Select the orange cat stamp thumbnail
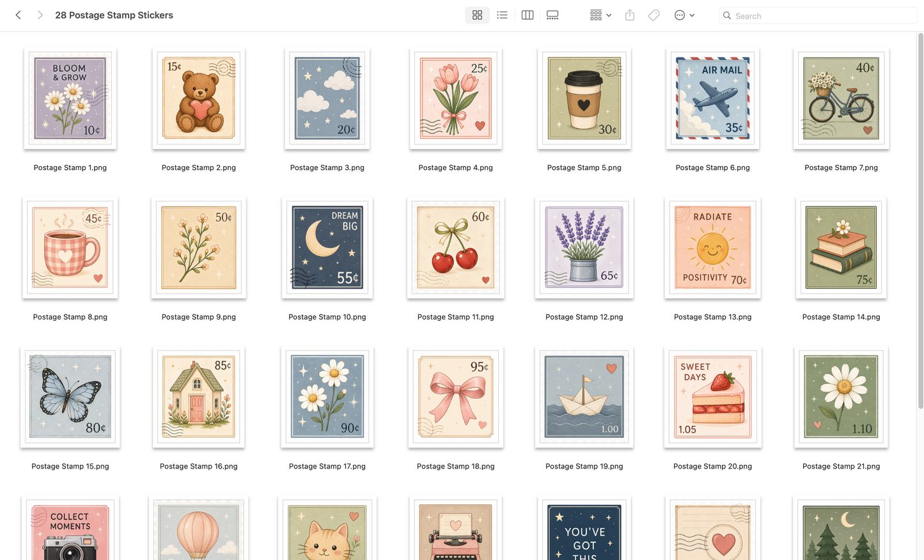Viewport: 924px width, 560px height. (x=327, y=528)
